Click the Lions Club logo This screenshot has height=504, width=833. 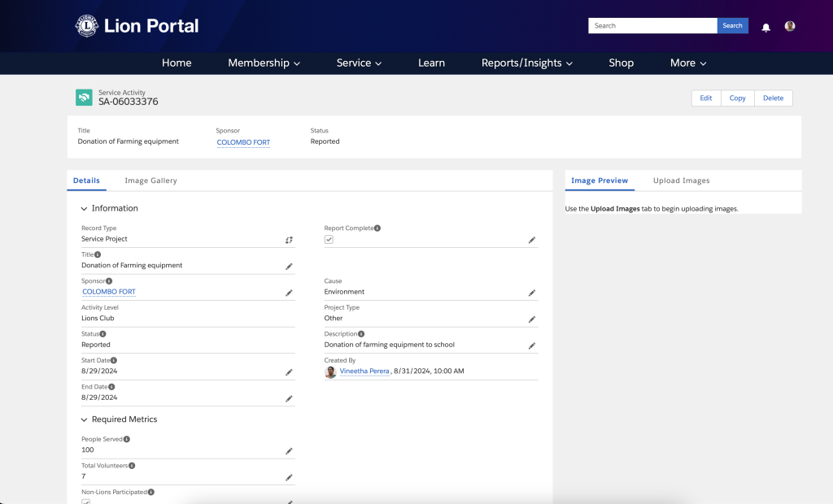(86, 26)
